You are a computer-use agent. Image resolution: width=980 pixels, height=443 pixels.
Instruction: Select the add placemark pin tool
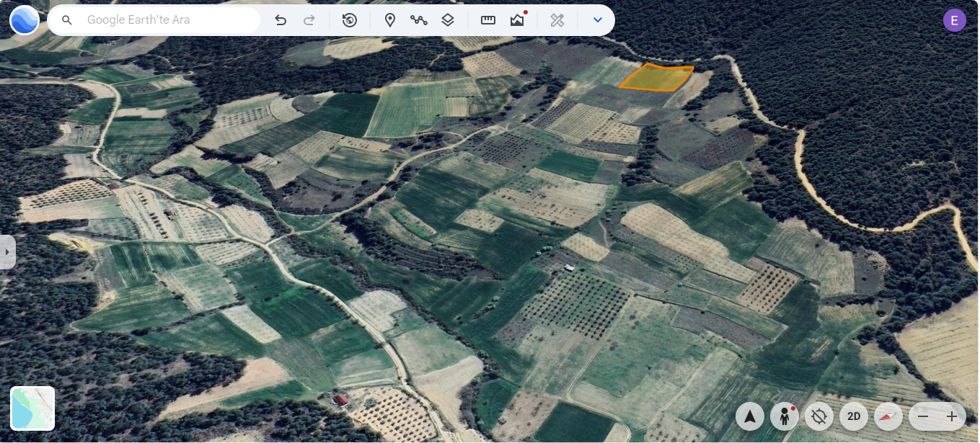coord(390,20)
